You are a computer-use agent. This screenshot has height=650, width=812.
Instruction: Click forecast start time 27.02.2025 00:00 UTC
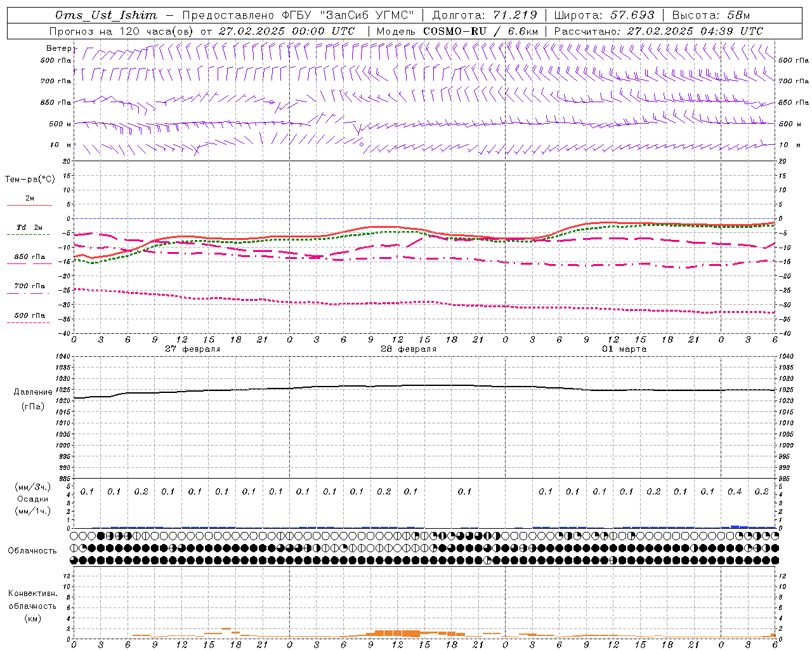286,31
